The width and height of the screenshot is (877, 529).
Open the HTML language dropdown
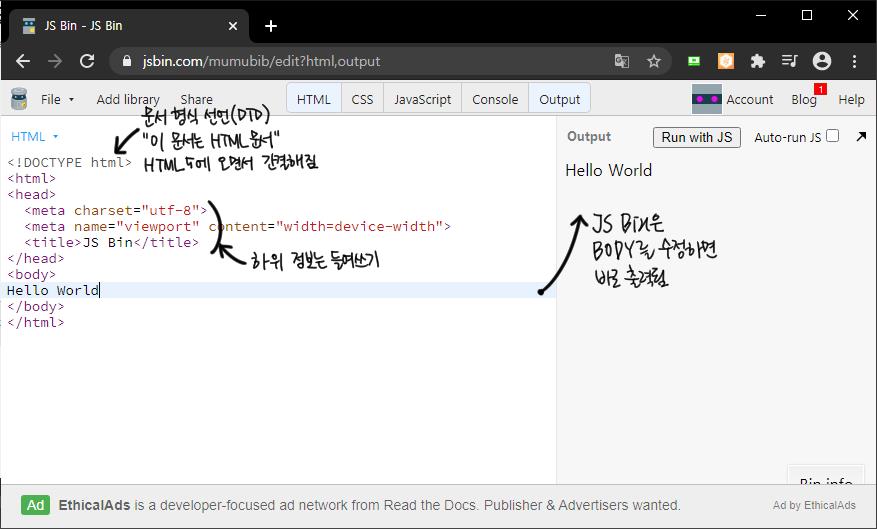point(34,136)
